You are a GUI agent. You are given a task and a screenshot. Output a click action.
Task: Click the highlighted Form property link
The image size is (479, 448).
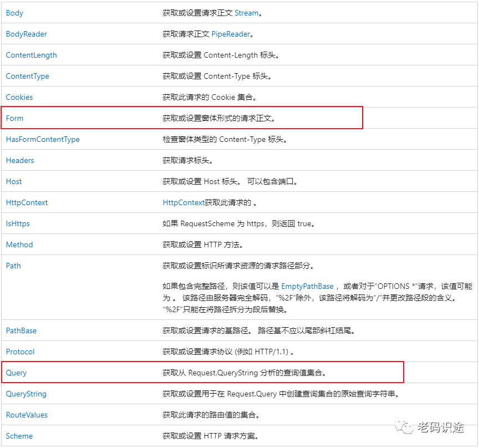[x=14, y=118]
